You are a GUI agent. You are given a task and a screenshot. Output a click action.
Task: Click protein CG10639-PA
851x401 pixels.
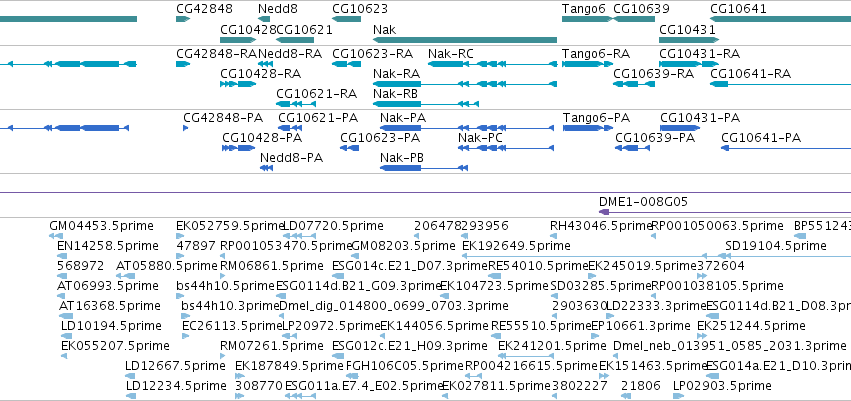click(632, 148)
